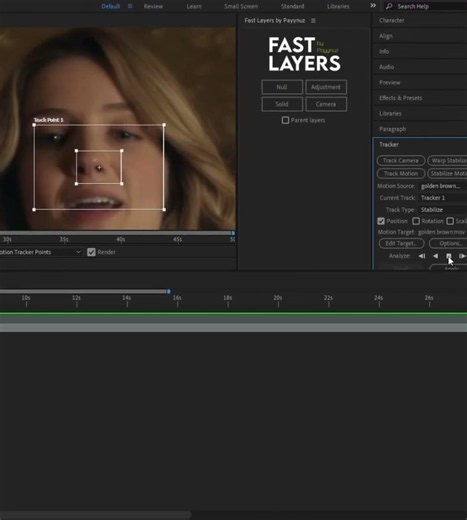467x520 pixels.
Task: Click the Edit Target button
Action: coord(401,243)
